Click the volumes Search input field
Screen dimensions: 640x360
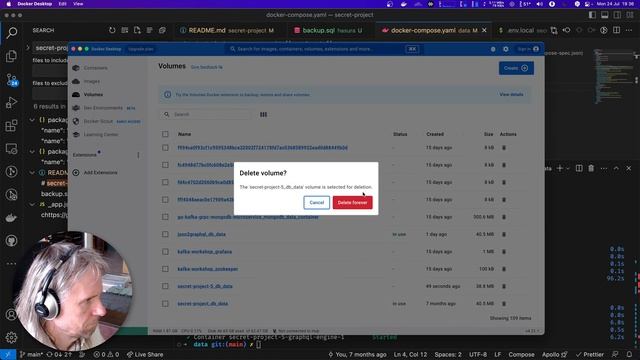207,115
